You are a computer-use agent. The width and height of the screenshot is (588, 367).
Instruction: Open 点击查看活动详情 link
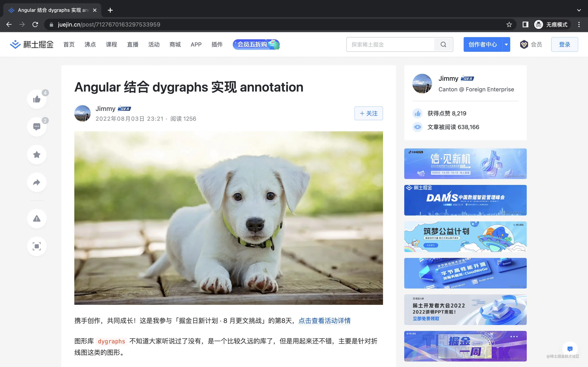[324, 321]
